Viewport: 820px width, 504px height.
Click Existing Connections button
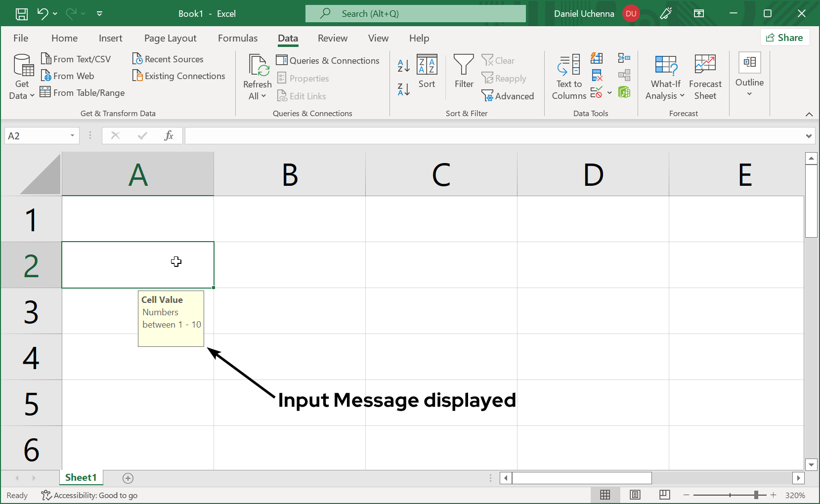(179, 76)
